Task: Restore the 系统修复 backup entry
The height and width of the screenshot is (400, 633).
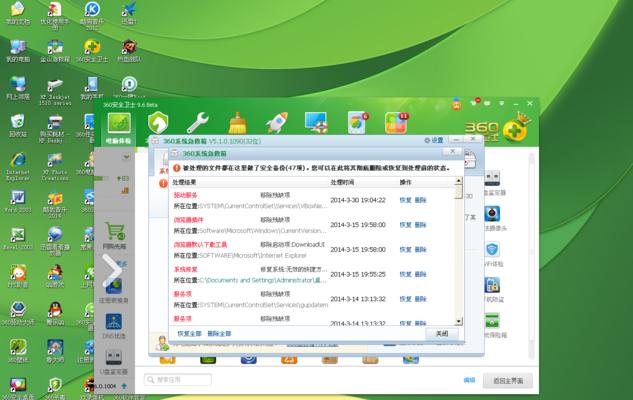Action: pos(405,274)
